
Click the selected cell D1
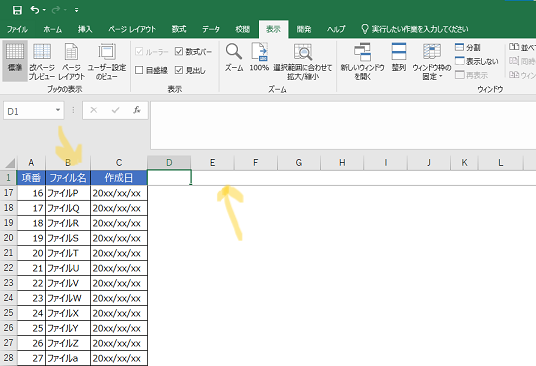[169, 178]
